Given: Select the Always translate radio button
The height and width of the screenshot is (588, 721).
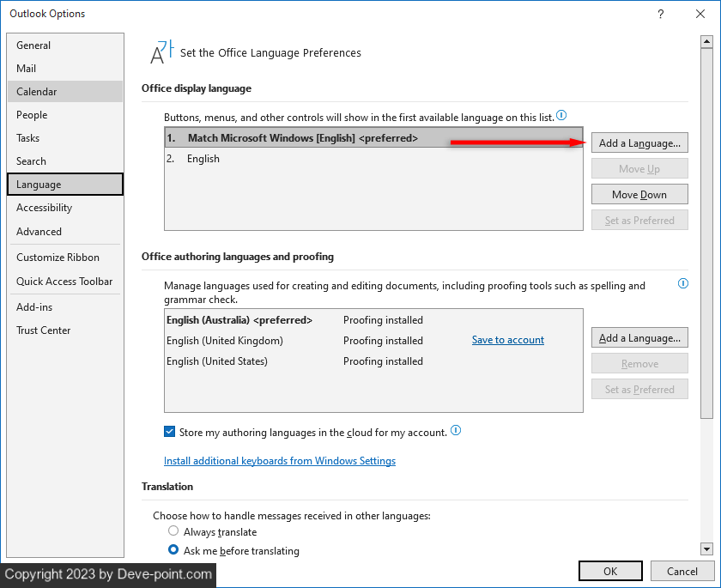Looking at the screenshot, I should point(173,531).
